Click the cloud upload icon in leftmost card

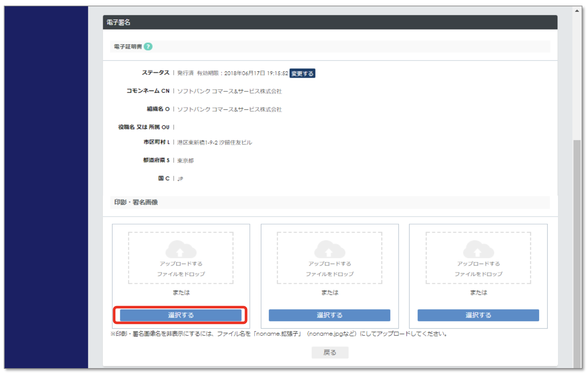tap(181, 249)
